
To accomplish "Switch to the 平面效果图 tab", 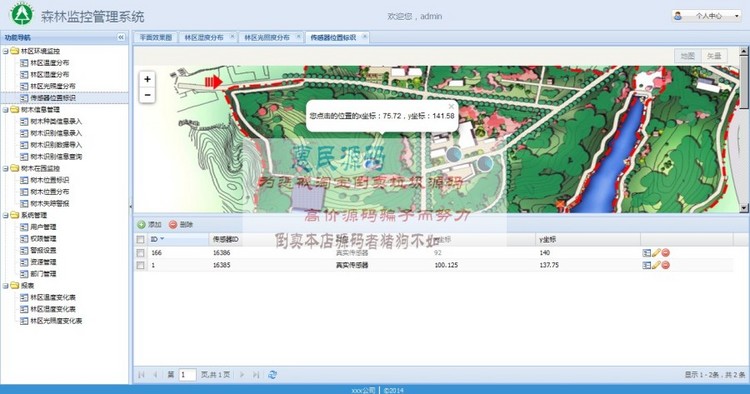I will [155, 37].
